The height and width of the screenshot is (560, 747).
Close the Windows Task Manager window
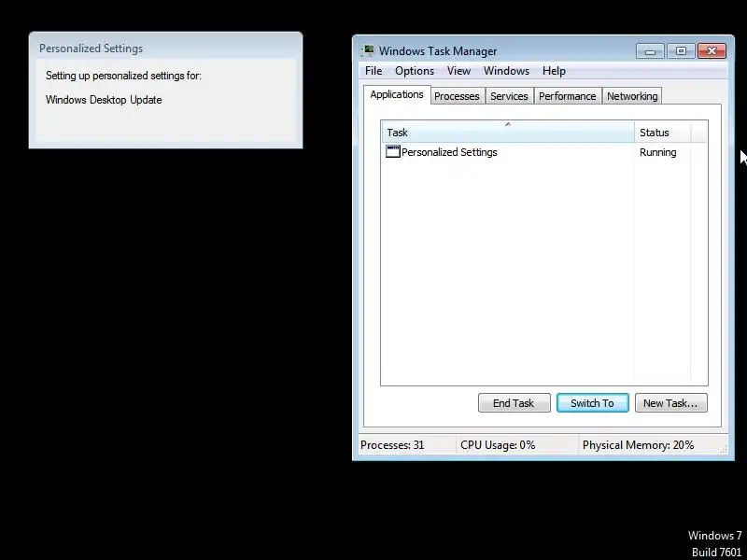[712, 51]
